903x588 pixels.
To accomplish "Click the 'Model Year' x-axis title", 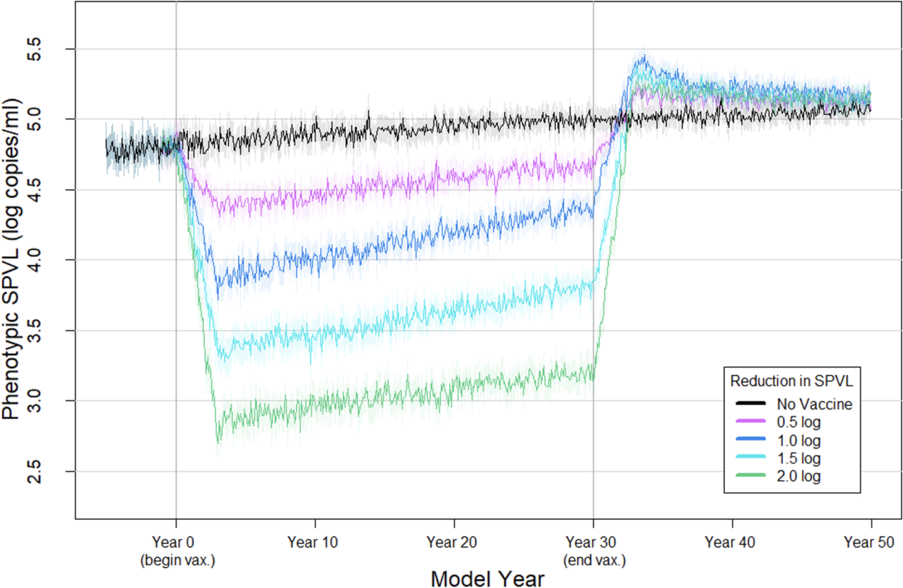I will pyautogui.click(x=487, y=578).
